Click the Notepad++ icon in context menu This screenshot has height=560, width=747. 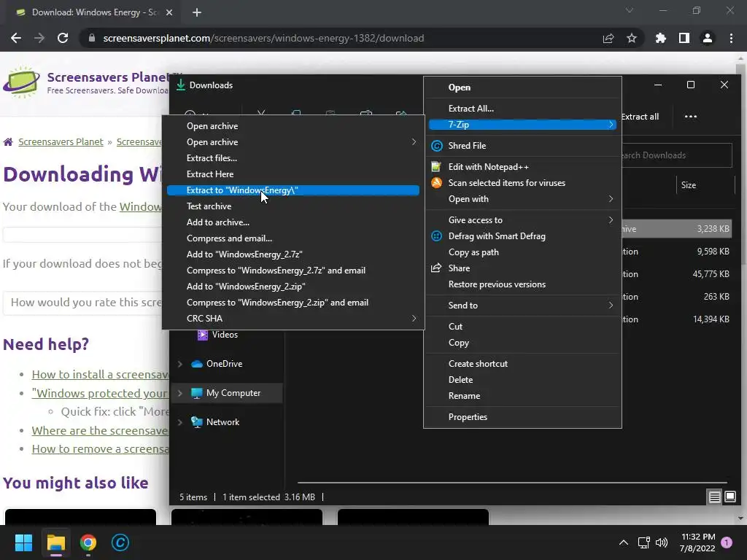[x=436, y=167]
